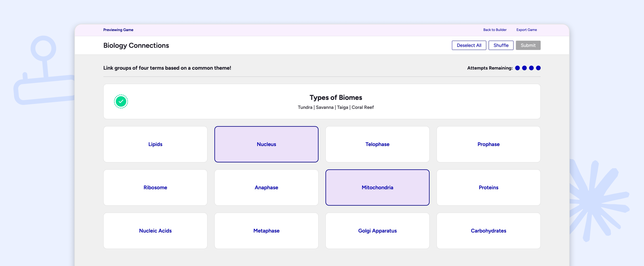This screenshot has height=266, width=644.
Task: Select the Telophase tile
Action: (377, 144)
